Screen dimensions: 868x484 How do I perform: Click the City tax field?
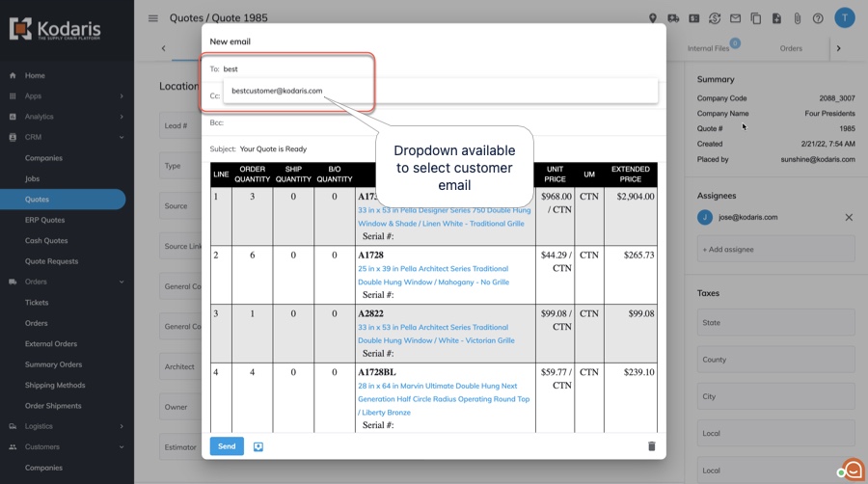(x=775, y=396)
